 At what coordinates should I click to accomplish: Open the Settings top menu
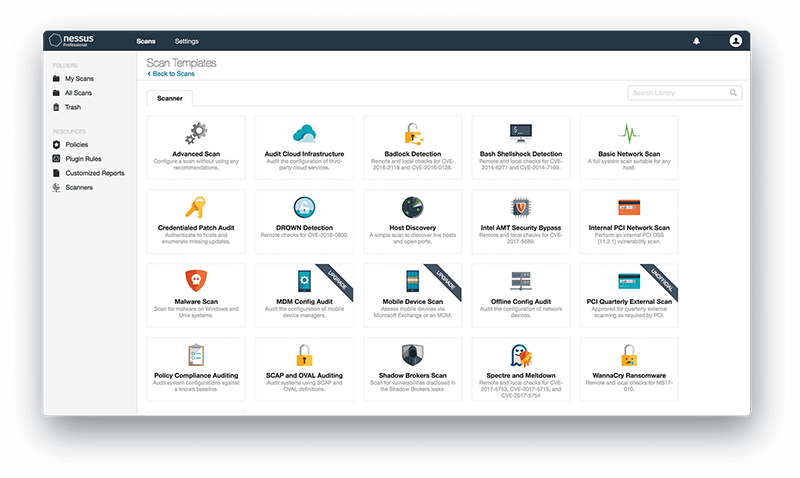[x=187, y=41]
